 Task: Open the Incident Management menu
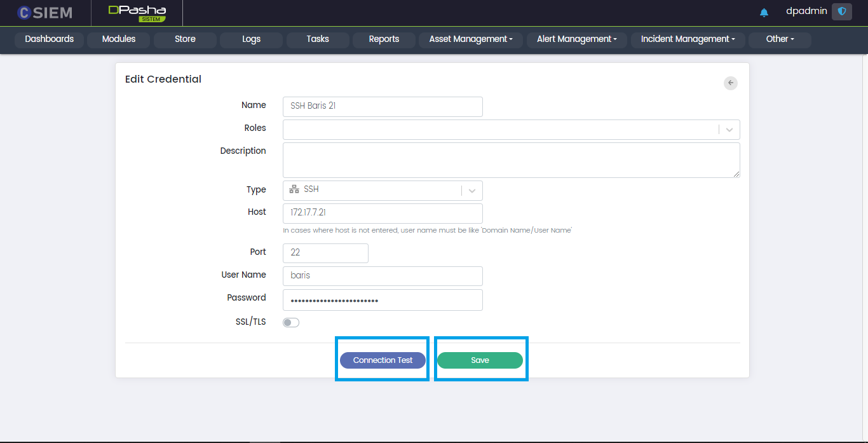point(688,39)
